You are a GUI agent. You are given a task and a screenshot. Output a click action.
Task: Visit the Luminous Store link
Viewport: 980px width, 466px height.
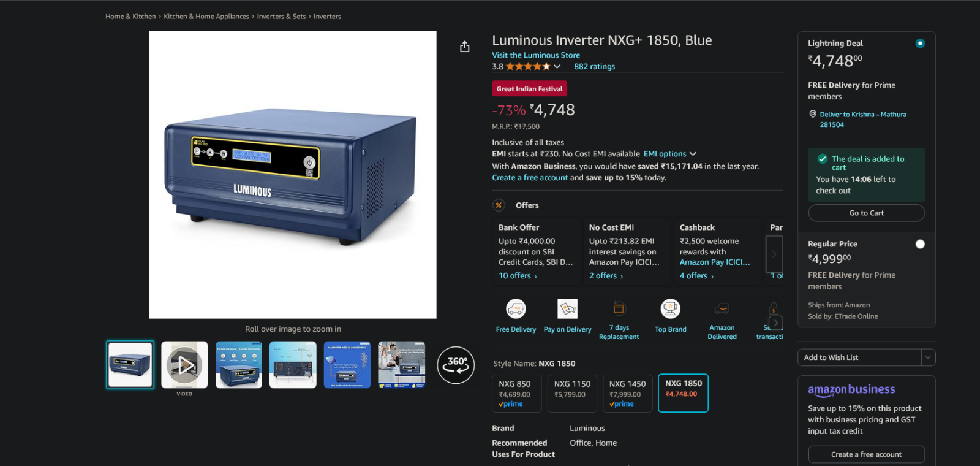pyautogui.click(x=536, y=55)
